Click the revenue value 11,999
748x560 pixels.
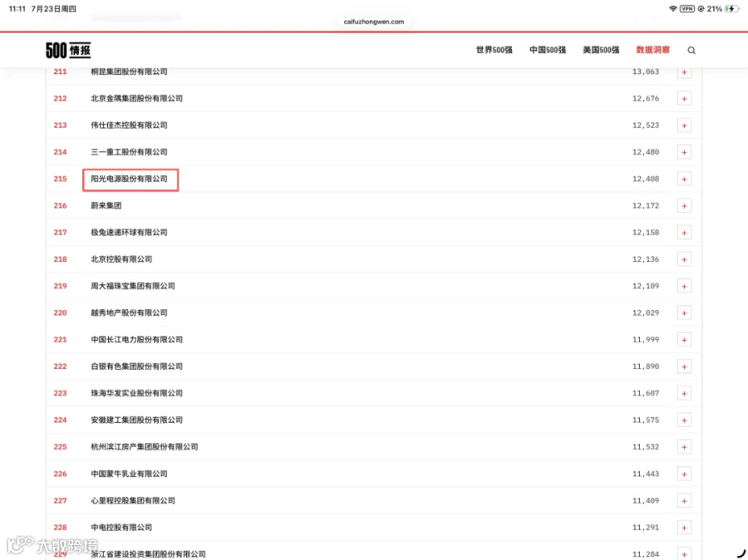646,340
